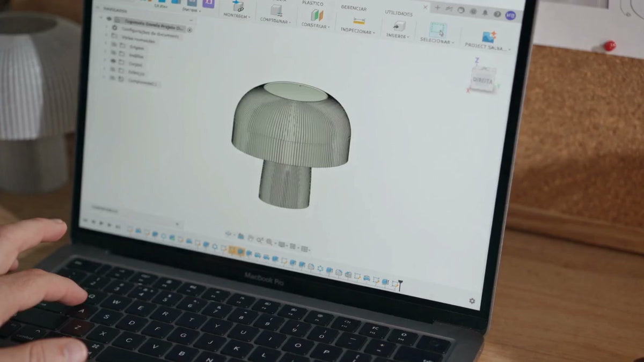Click the Montagem tool icon in the toolbar
The width and height of the screenshot is (644, 362).
pos(238,5)
